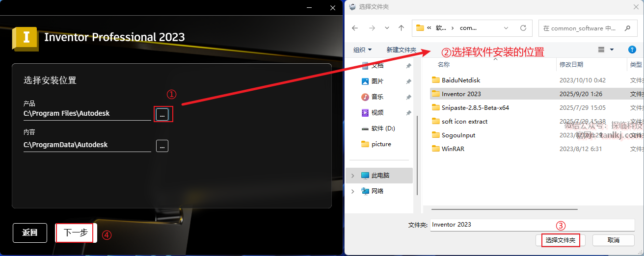Change the view layout icon
This screenshot has width=644, height=256.
point(601,50)
